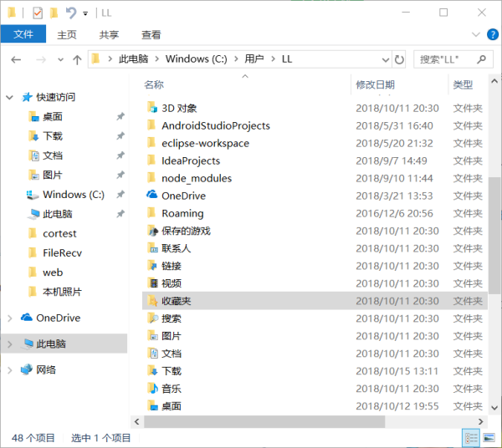Select the 3D 对象 folder icon

tap(152, 108)
